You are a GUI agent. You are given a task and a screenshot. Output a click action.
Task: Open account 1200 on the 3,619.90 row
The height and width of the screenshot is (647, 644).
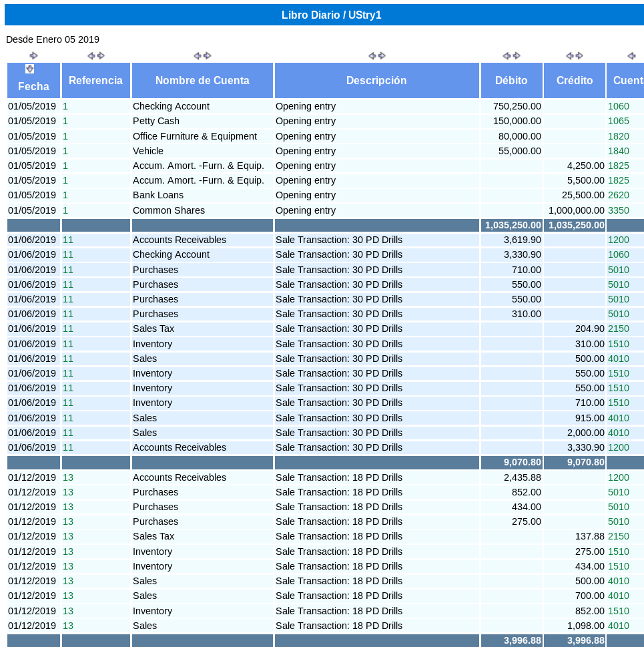point(619,240)
